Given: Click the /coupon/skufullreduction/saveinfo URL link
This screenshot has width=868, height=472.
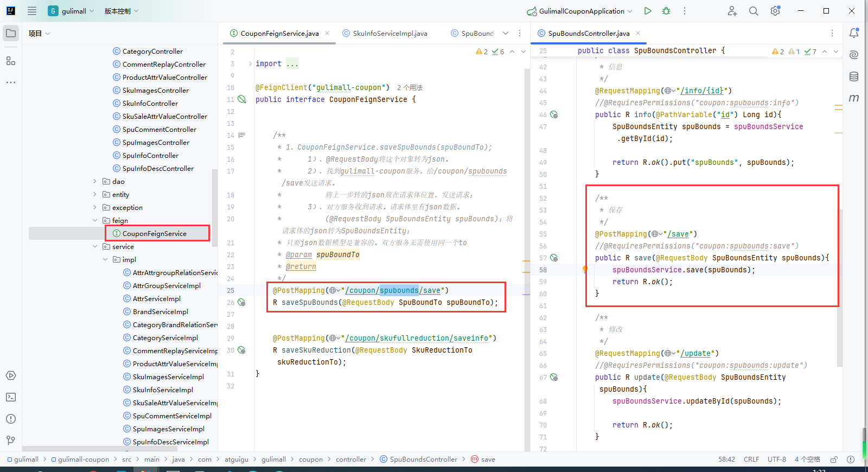Looking at the screenshot, I should pos(417,338).
